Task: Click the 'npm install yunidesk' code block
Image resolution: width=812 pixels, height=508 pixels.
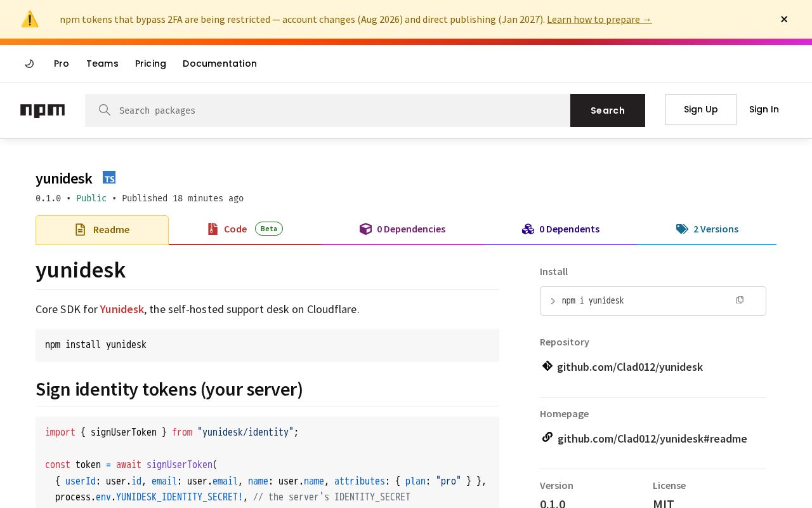Action: click(267, 345)
